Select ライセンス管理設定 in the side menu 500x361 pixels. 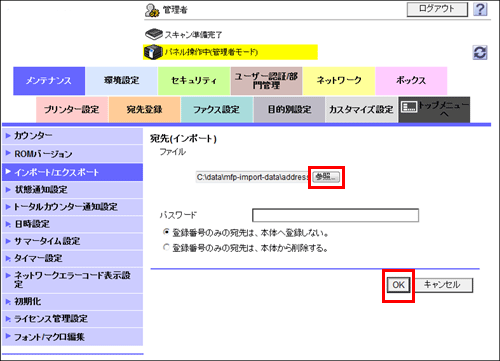(x=72, y=319)
